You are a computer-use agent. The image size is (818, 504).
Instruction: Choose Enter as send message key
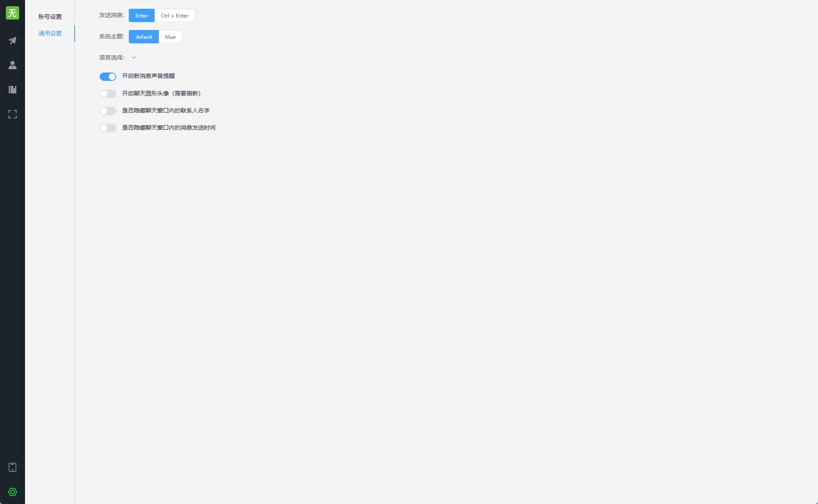pos(142,15)
